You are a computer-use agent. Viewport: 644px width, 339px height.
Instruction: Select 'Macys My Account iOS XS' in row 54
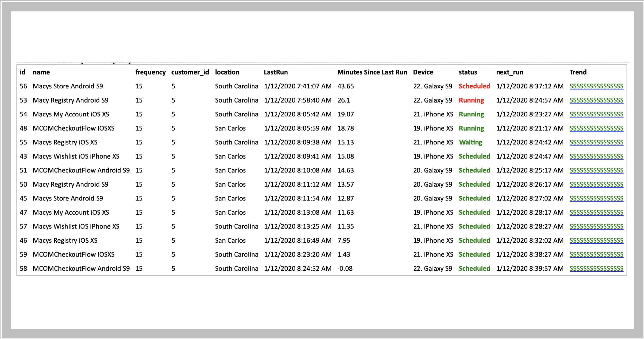[x=71, y=114]
